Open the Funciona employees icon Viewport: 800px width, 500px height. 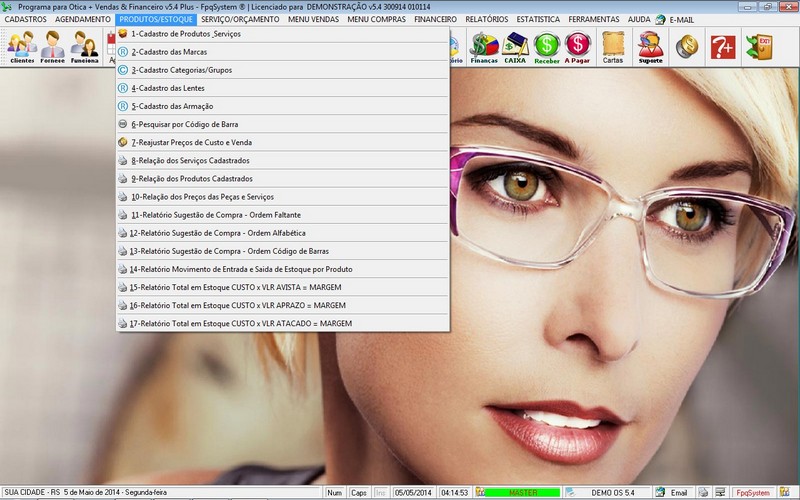(84, 47)
